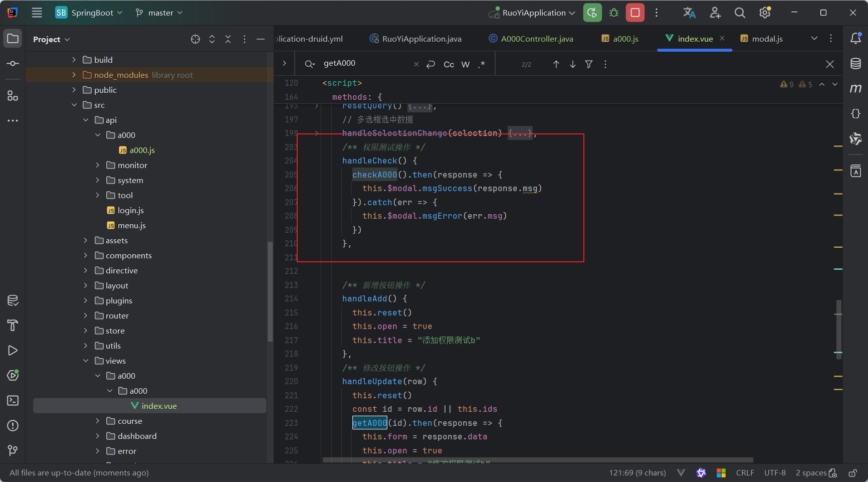
Task: Open the Commit tool window
Action: (13, 64)
